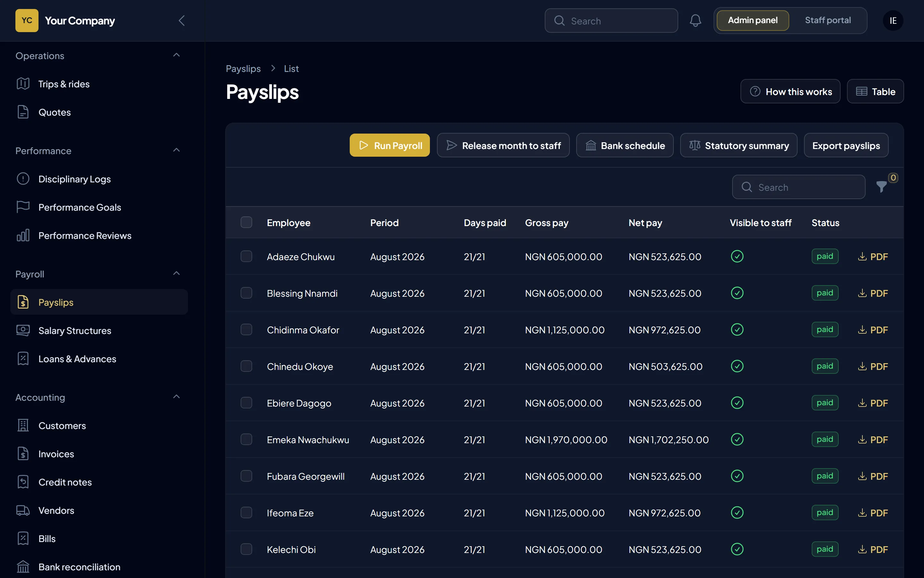Viewport: 924px width, 578px height.
Task: Click the top bar Search field
Action: click(x=611, y=21)
